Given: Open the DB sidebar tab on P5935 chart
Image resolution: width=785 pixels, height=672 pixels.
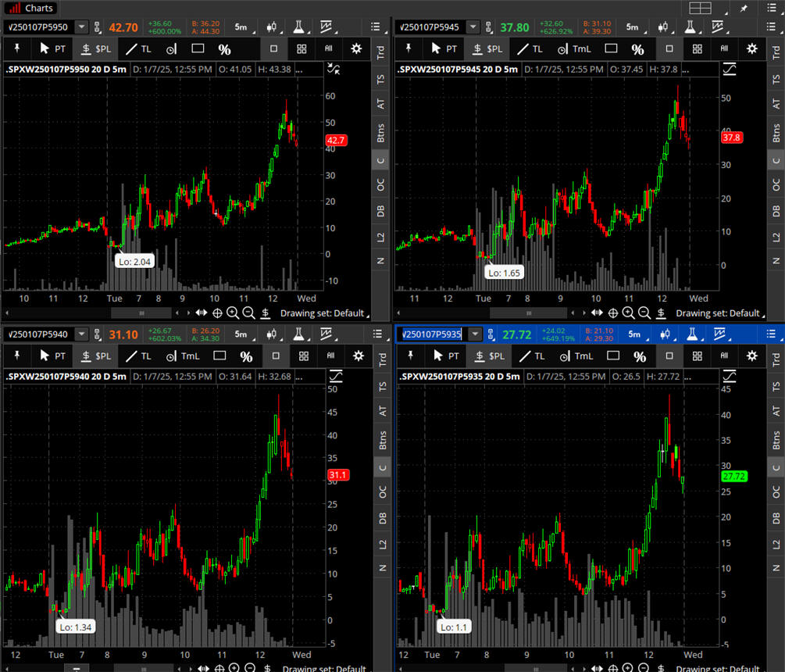Looking at the screenshot, I should pyautogui.click(x=776, y=518).
